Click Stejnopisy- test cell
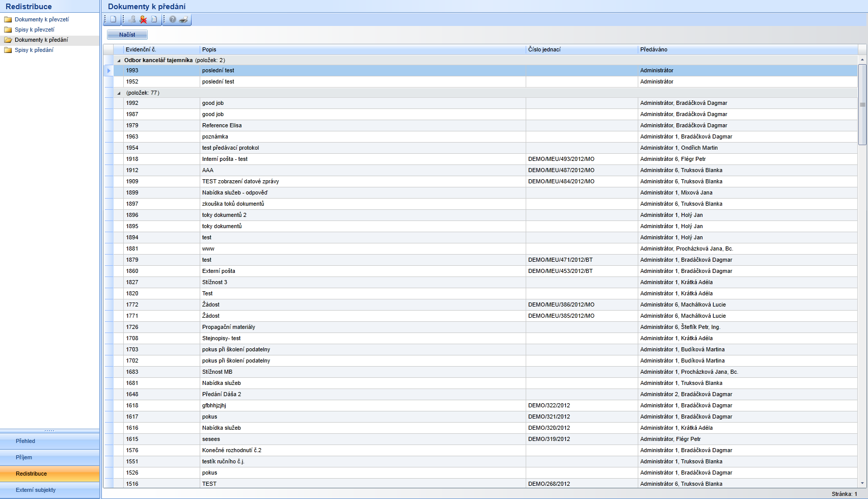 pos(363,338)
